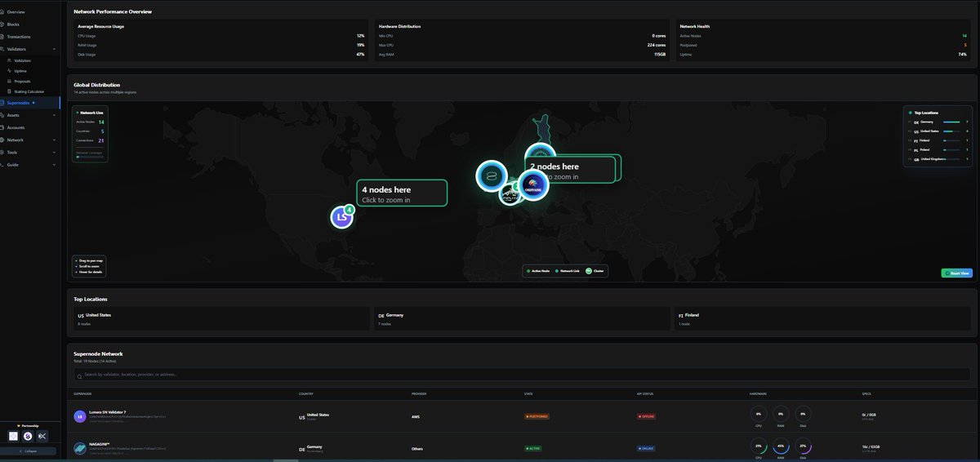The height and width of the screenshot is (462, 980).
Task: Open the Proposals sub-item
Action: pyautogui.click(x=22, y=81)
